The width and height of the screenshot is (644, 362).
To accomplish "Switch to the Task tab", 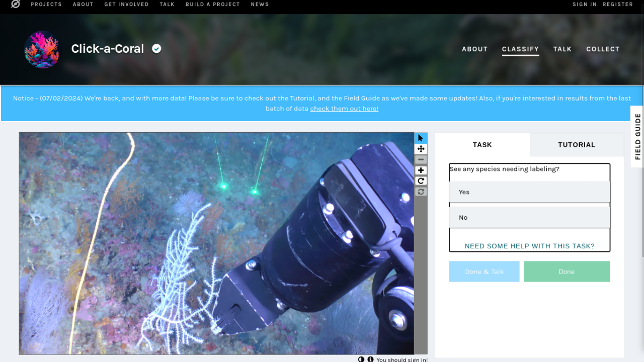I will click(x=482, y=145).
